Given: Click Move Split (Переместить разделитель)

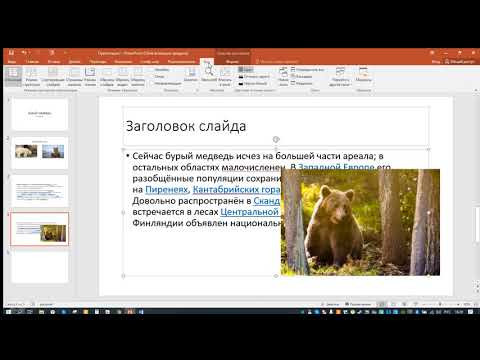Looking at the screenshot, I should point(302,83).
